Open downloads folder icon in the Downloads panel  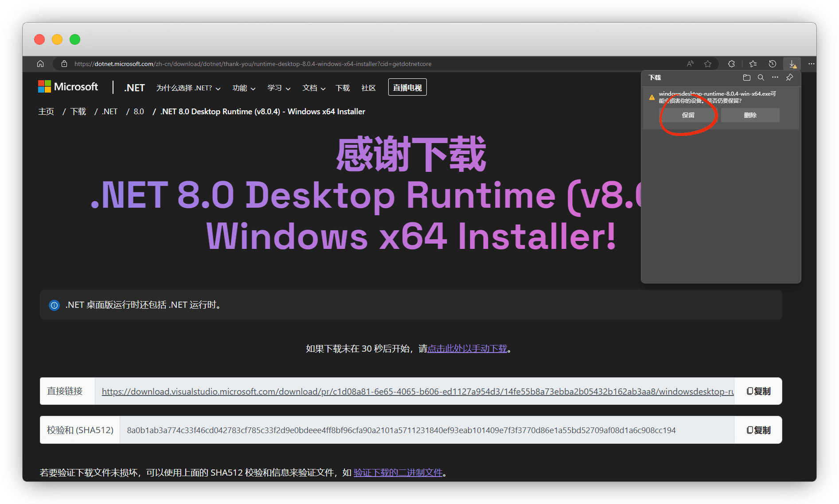746,78
